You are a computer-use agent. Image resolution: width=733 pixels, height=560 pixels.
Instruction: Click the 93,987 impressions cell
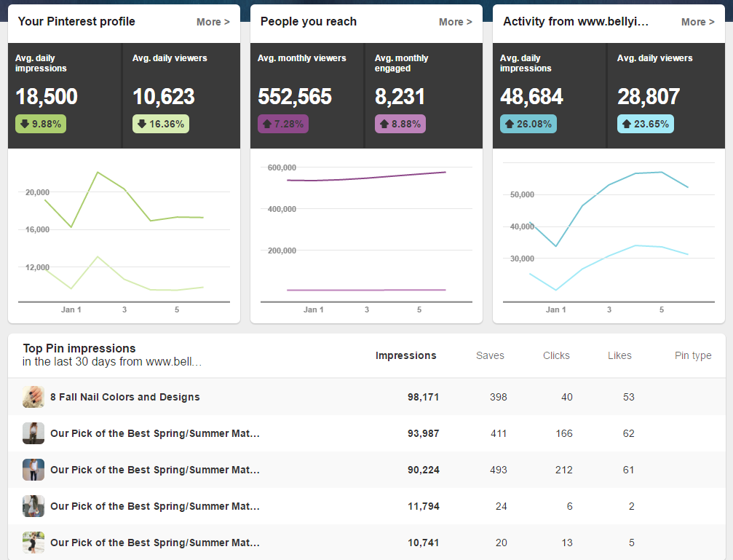coord(423,434)
